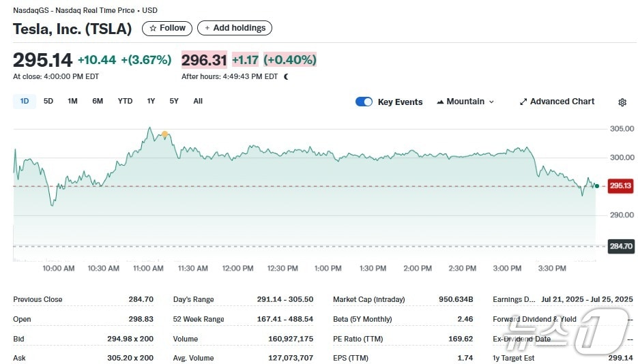Click the 284.70 previous close price label

(x=621, y=246)
